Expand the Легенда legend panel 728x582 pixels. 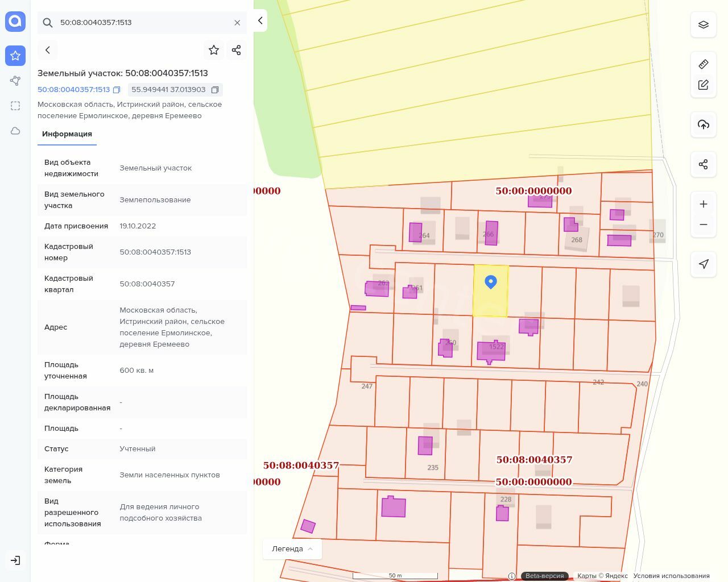(292, 549)
